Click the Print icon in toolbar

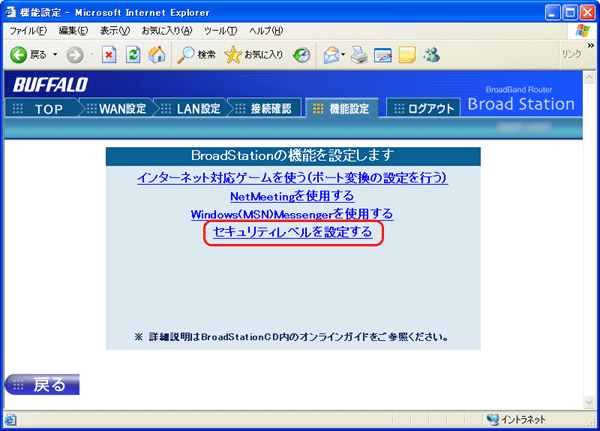tap(360, 54)
